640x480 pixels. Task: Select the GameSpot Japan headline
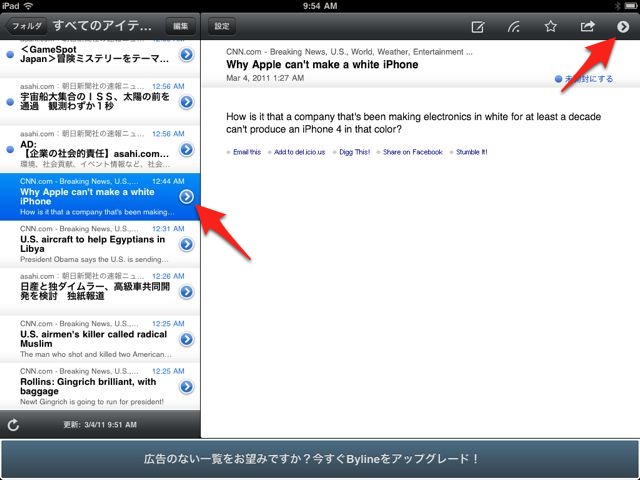click(94, 54)
